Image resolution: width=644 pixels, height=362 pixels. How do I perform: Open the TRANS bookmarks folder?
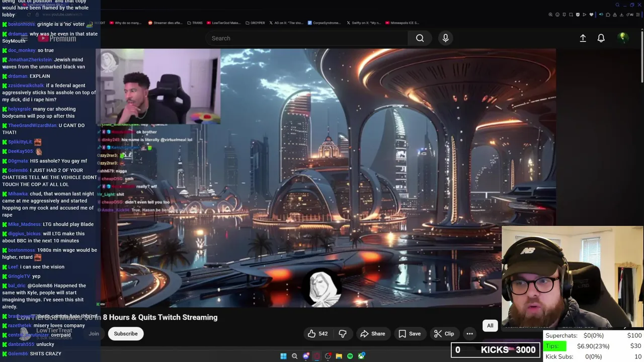pos(195,23)
